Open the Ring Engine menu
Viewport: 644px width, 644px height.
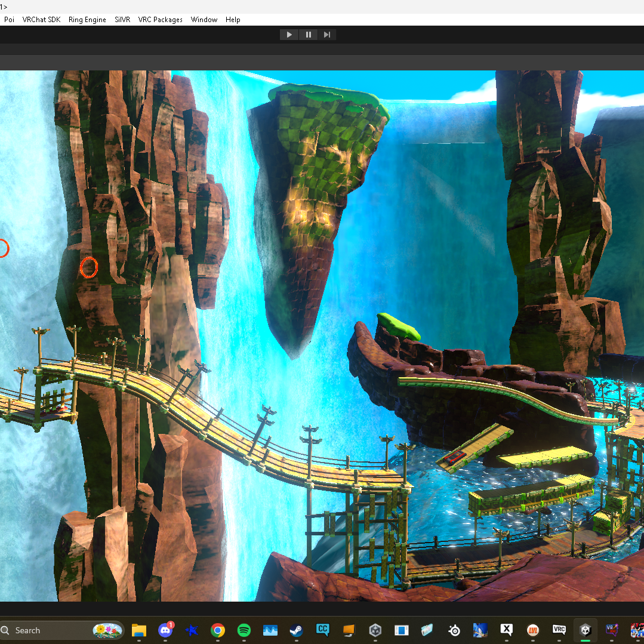click(87, 20)
